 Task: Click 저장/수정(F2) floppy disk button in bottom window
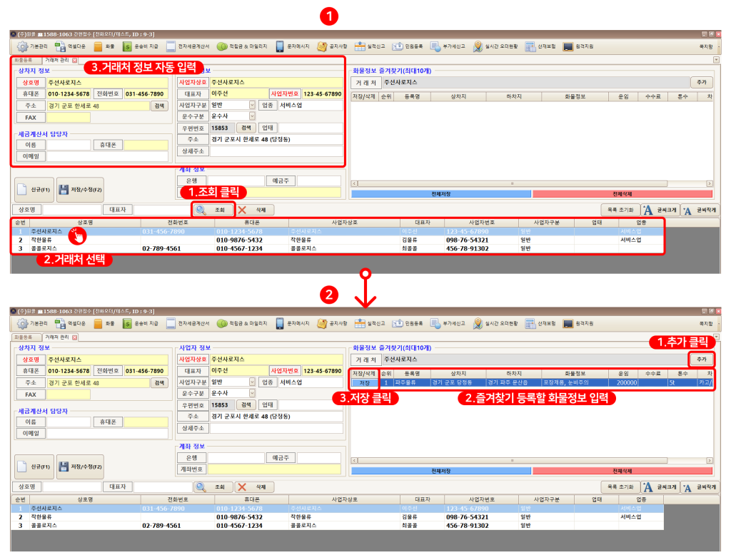80,466
